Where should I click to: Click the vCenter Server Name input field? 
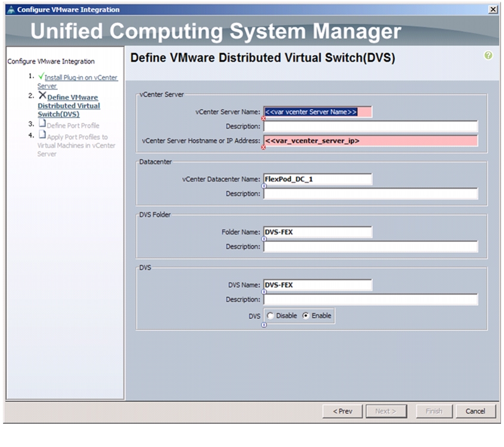pyautogui.click(x=318, y=112)
